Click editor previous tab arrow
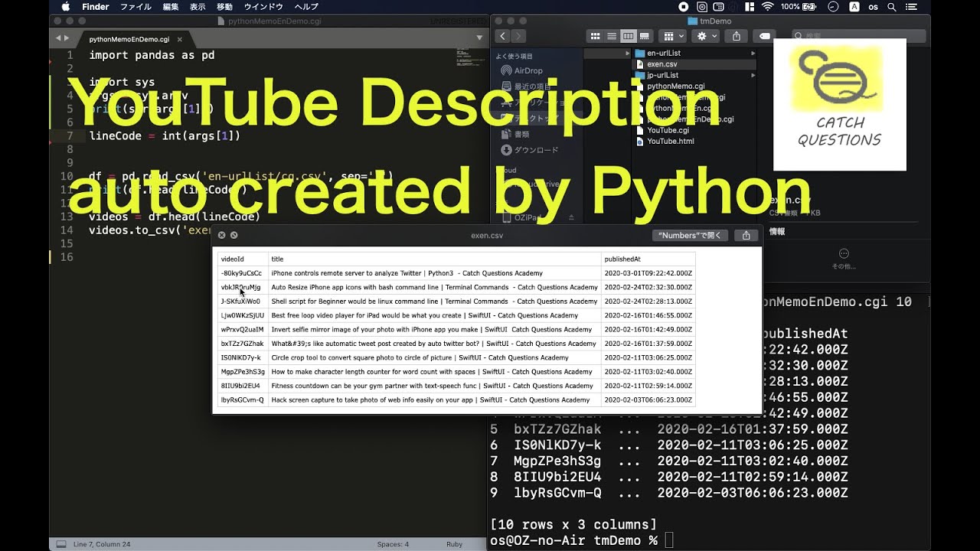This screenshot has width=980, height=551. pos(57,38)
